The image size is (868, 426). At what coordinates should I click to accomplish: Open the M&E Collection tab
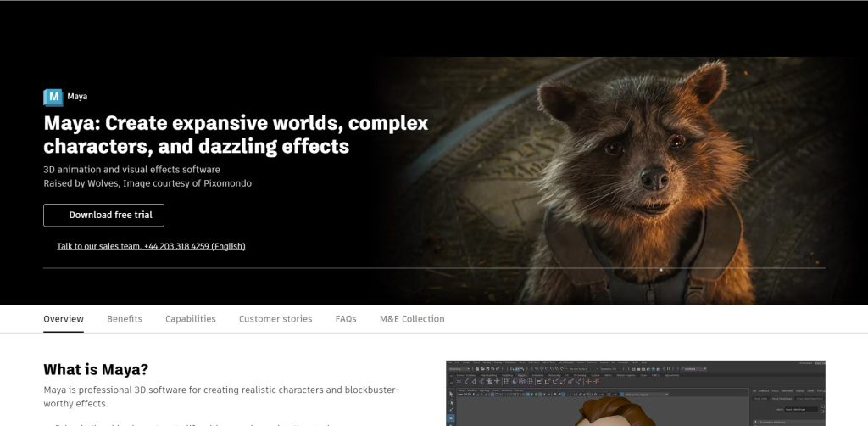click(x=412, y=319)
